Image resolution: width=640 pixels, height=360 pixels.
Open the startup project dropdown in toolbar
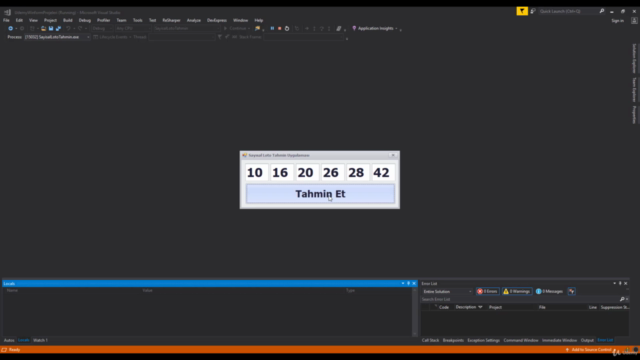click(187, 29)
